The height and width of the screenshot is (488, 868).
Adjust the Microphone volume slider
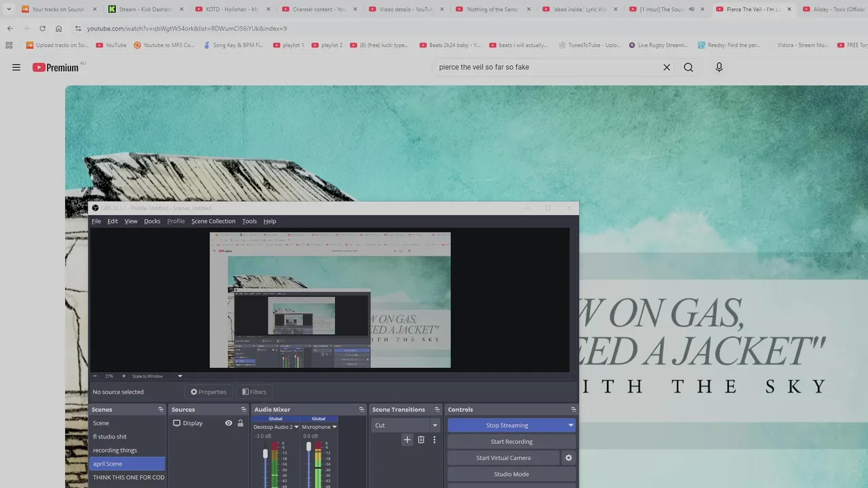tap(309, 446)
